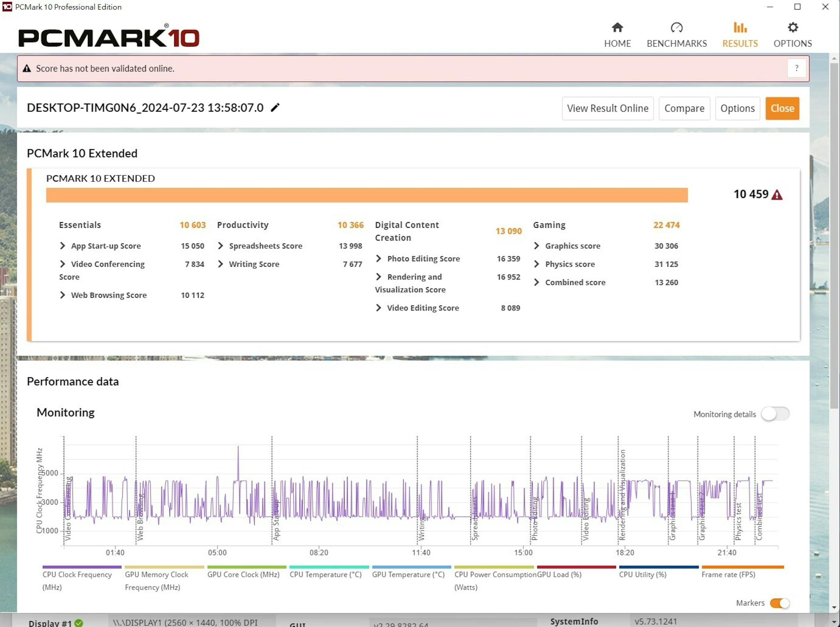Expand Physics score details

[536, 264]
